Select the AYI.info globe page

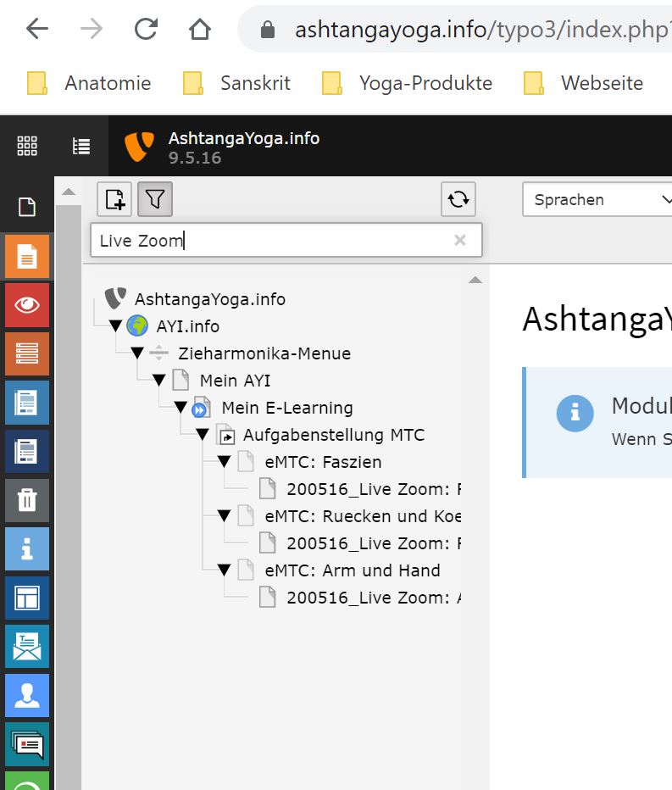187,326
